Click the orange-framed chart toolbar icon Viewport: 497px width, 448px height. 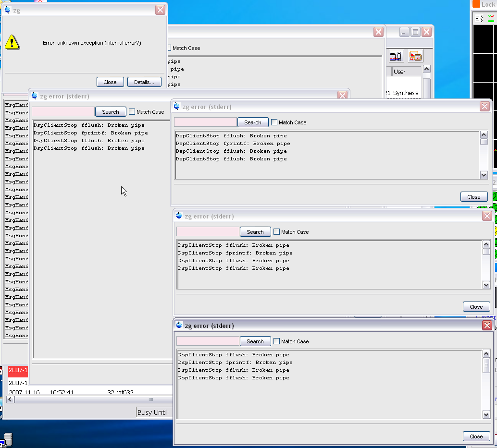click(x=415, y=56)
